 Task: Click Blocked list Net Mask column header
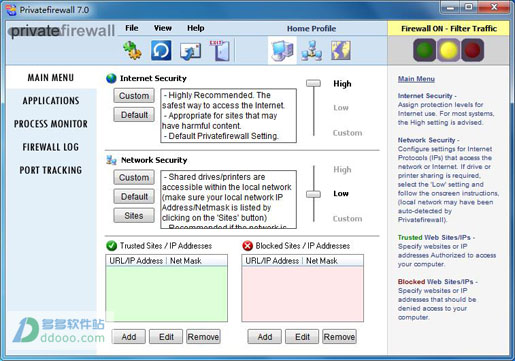tap(322, 261)
